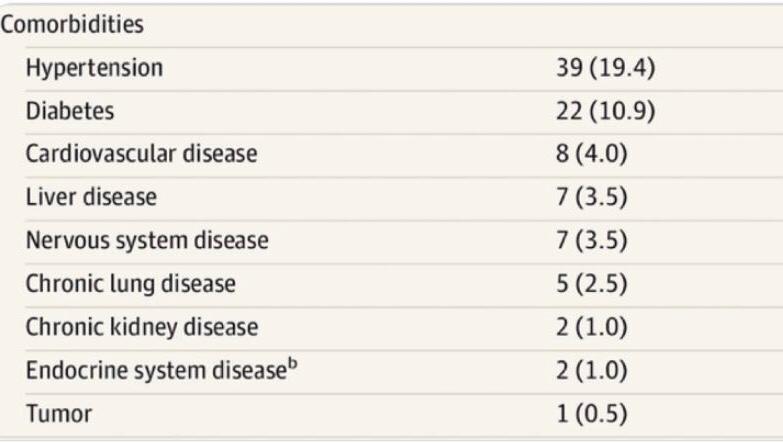Click the Diabetes value 22 (10.9)
Image resolution: width=783 pixels, height=443 pixels.
coord(605,112)
